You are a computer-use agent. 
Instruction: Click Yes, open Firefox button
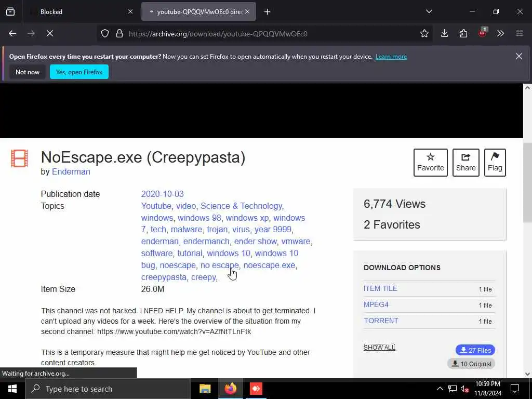point(79,72)
